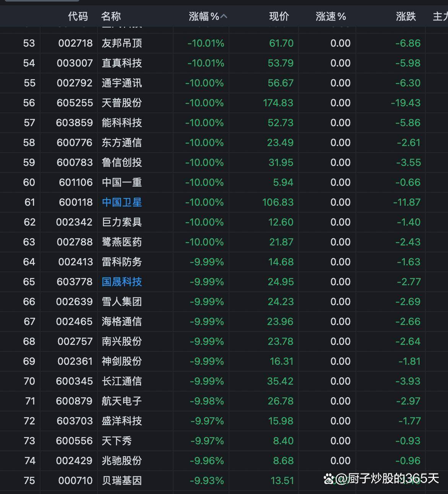The image size is (448, 494).
Task: Open the 国晟科技 stock link
Action: tap(122, 282)
